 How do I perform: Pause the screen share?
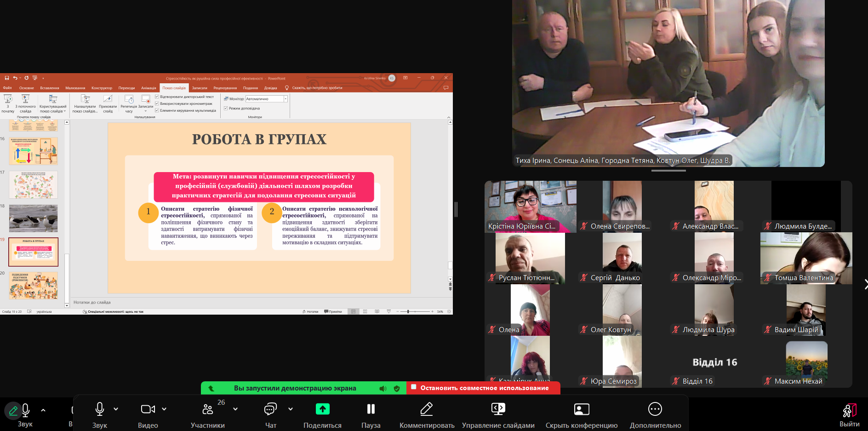[371, 409]
